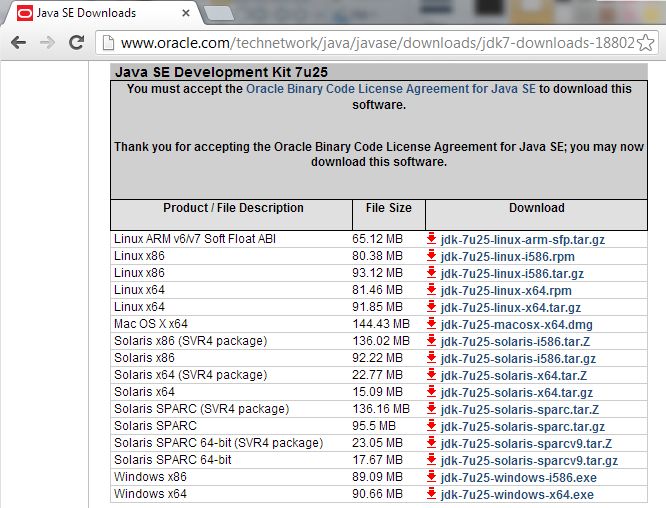Click download arrow for linux-i586.rpm
This screenshot has height=508, width=666.
tap(432, 256)
